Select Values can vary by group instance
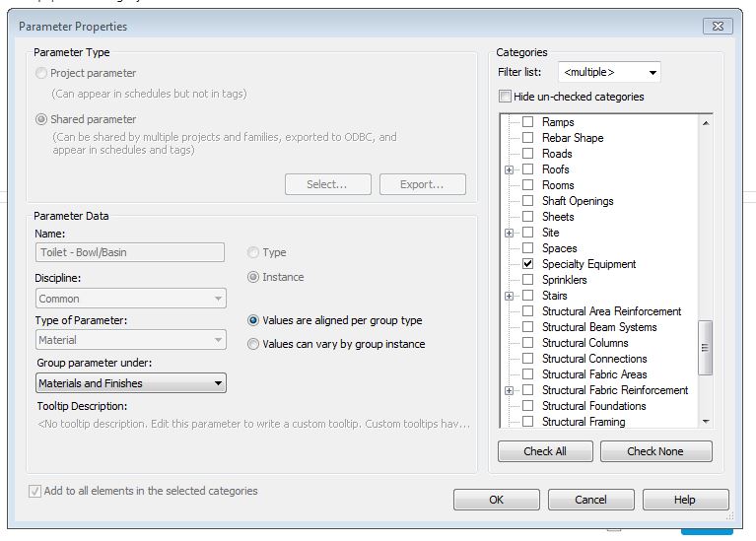Screen dimensions: 756x541 click(252, 344)
